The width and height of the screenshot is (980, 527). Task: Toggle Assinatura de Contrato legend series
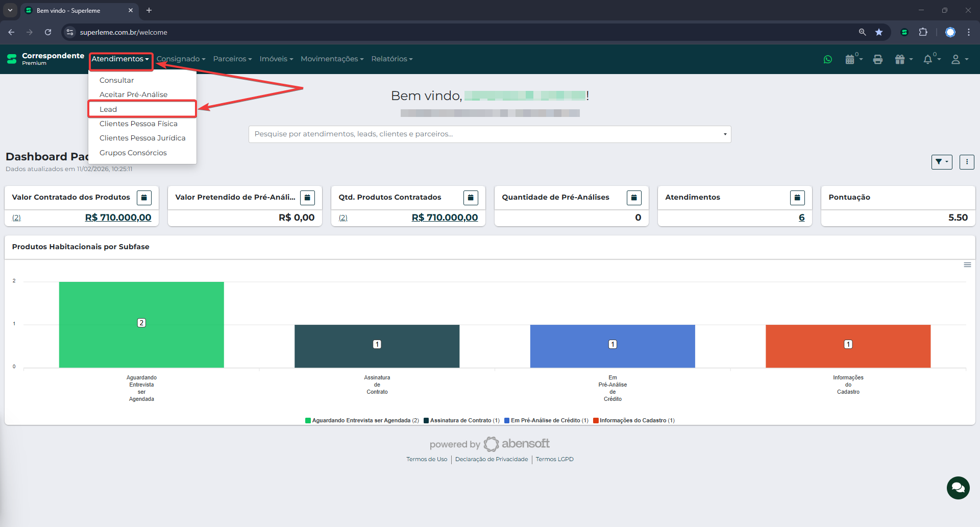tap(461, 420)
